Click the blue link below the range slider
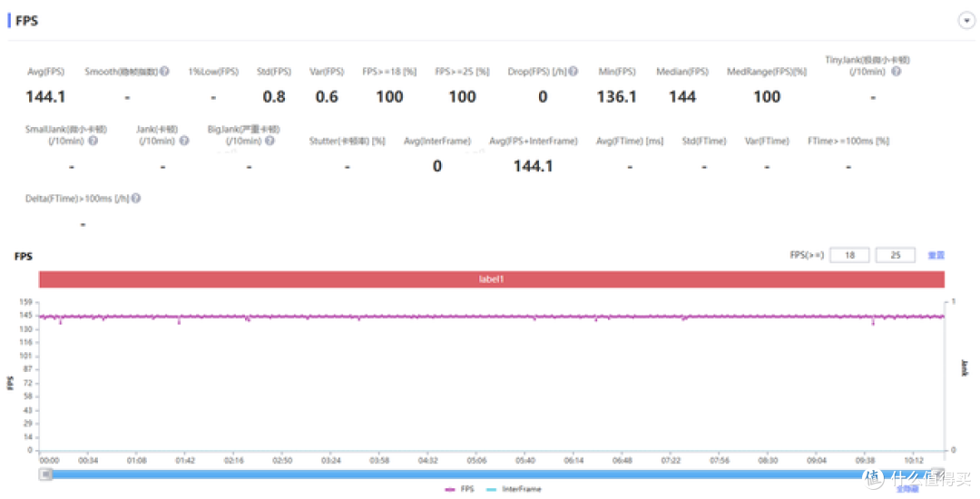This screenshot has height=499, width=980. 907,489
